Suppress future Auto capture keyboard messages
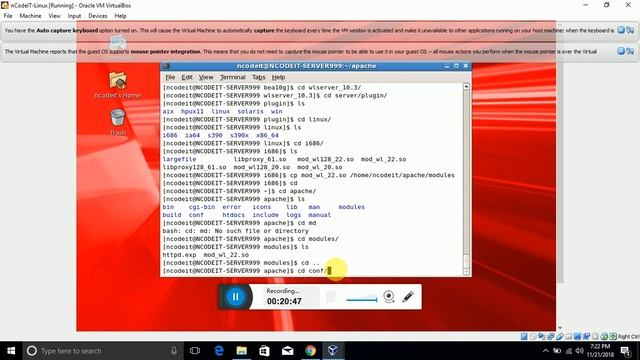The width and height of the screenshot is (640, 360). [x=630, y=30]
